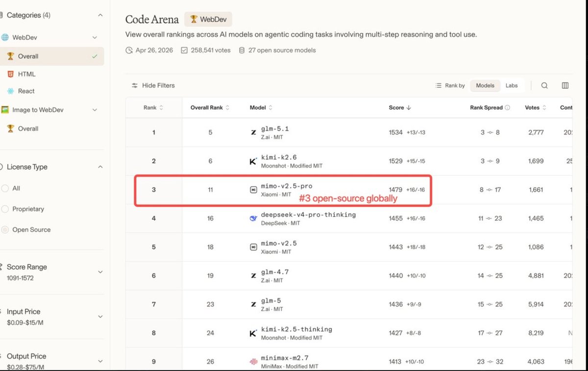The width and height of the screenshot is (588, 371).
Task: Expand the Score Range chevron
Action: (x=100, y=272)
